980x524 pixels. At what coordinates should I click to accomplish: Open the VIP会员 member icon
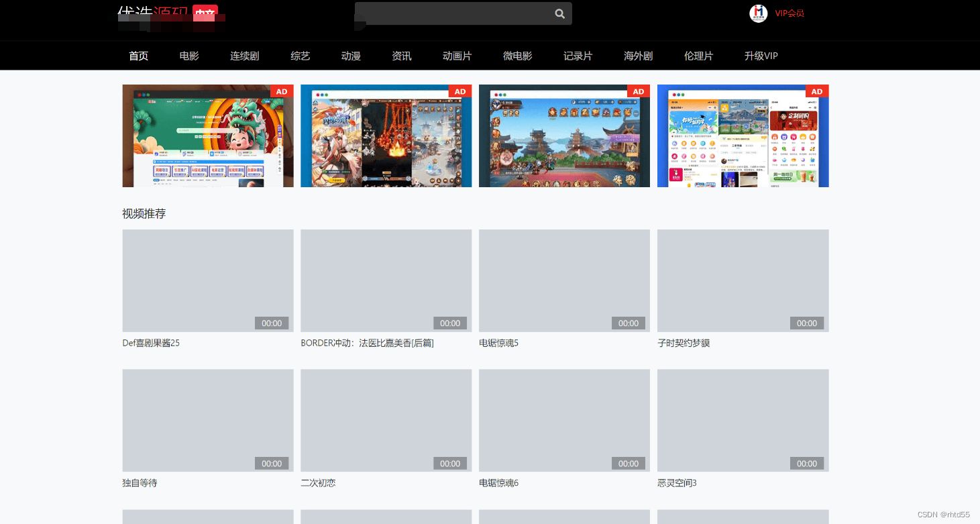(x=758, y=13)
